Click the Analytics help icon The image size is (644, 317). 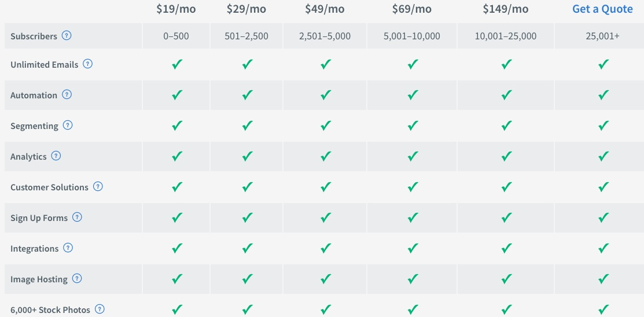pyautogui.click(x=56, y=156)
